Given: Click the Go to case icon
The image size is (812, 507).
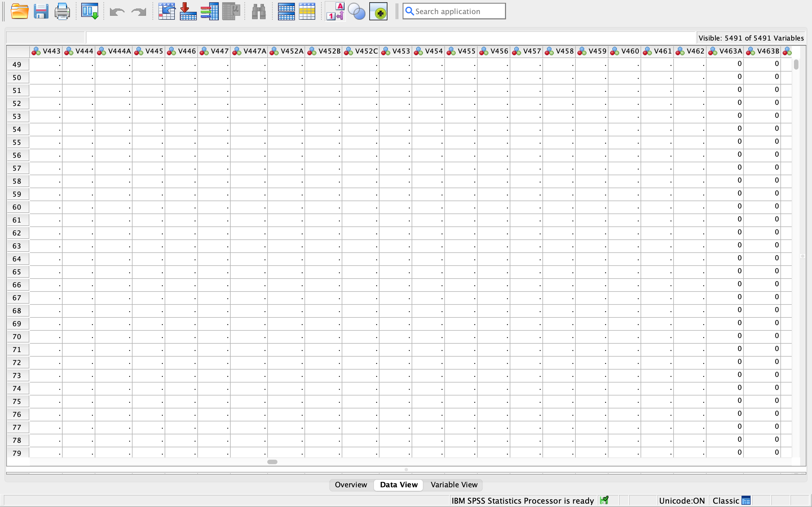Looking at the screenshot, I should [166, 11].
